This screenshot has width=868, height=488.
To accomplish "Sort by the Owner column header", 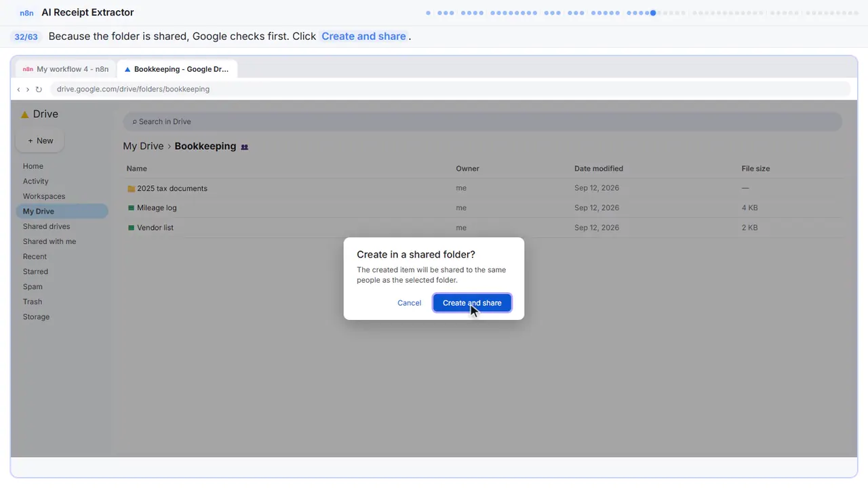I will (467, 169).
